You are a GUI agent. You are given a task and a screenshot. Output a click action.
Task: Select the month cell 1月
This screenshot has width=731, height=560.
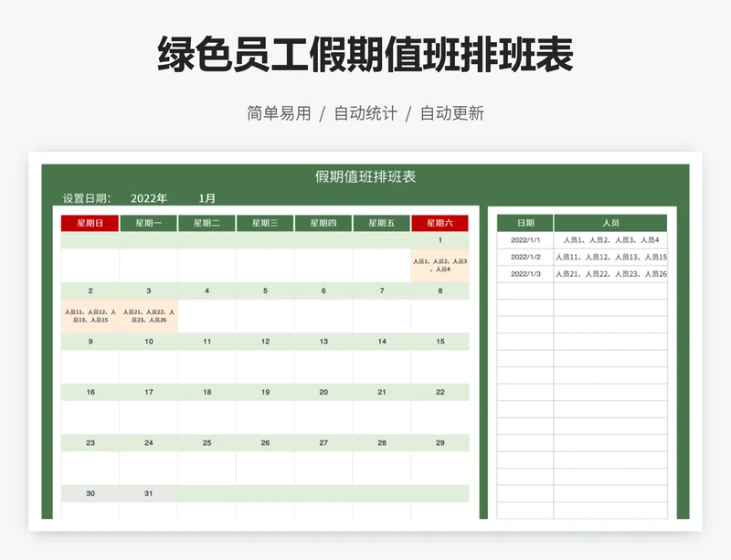pos(207,198)
